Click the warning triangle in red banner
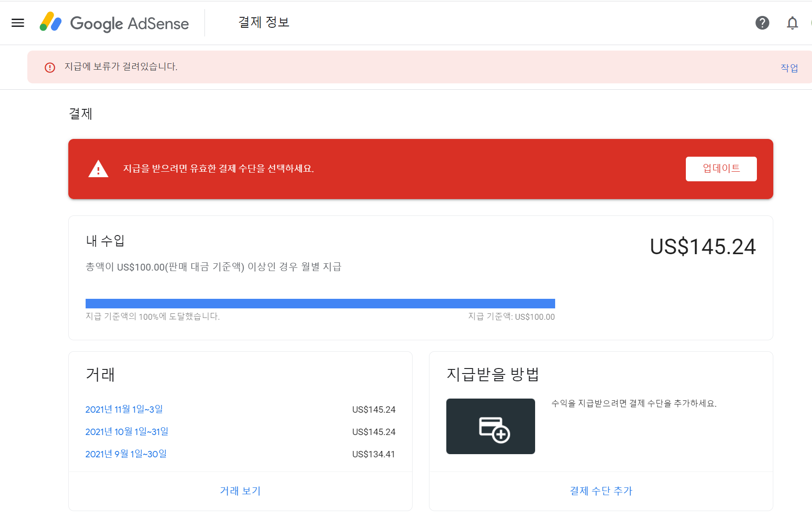812x517 pixels. pyautogui.click(x=98, y=169)
